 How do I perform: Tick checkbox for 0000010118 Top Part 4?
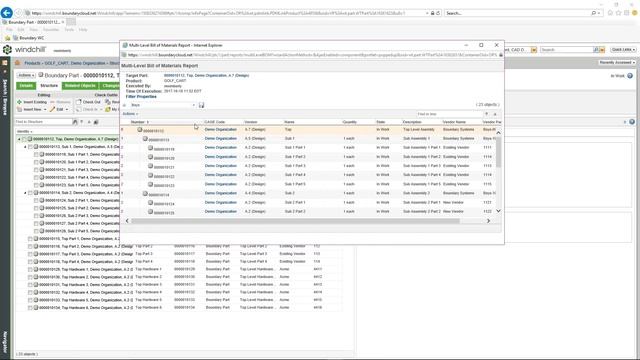(30, 262)
